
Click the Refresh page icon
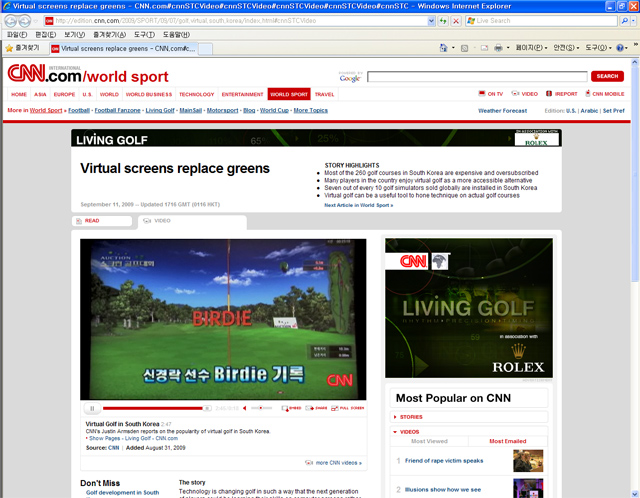tap(440, 20)
